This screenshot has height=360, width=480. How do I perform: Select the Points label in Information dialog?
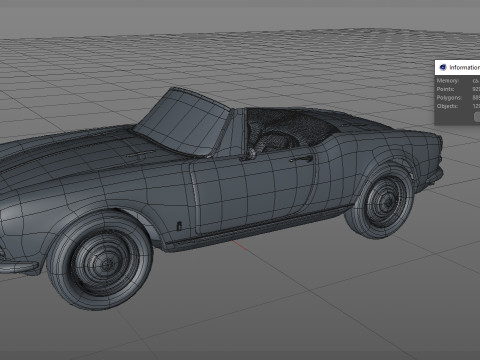point(445,89)
